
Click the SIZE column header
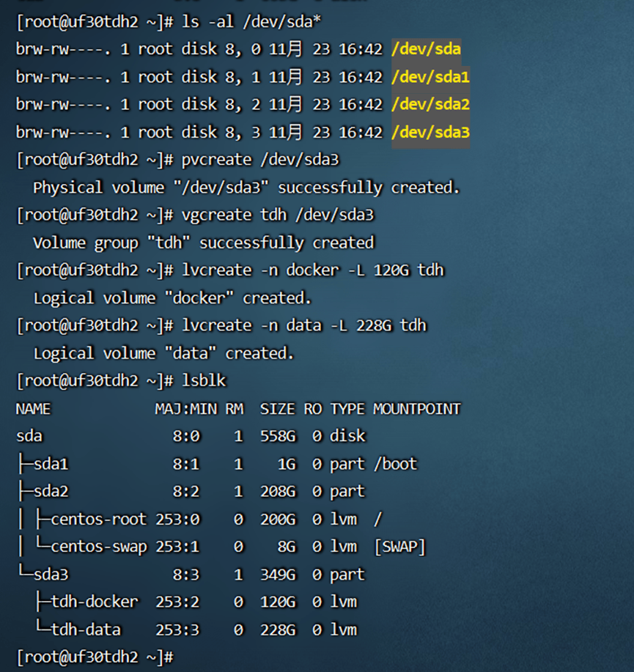coord(277,409)
